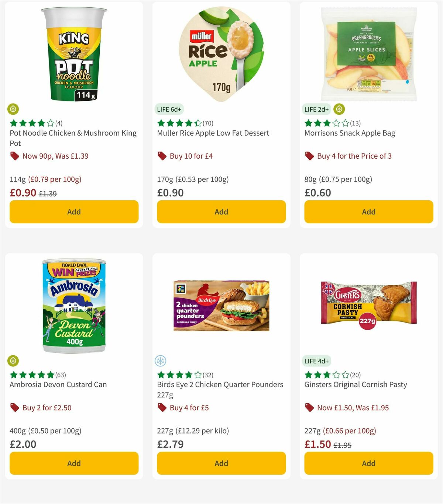Select Ginsters Original Cornish Pasty title
Screen dimensions: 443x504
click(355, 384)
